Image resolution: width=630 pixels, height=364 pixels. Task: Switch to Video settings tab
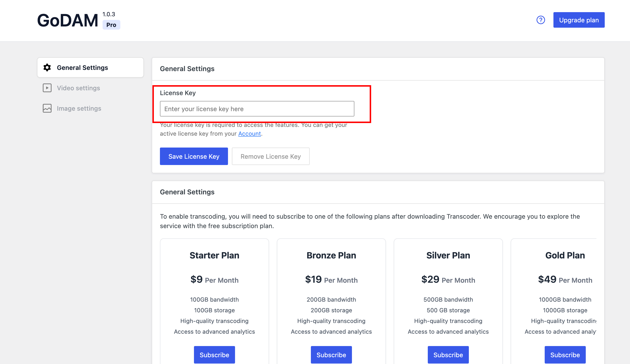(78, 88)
